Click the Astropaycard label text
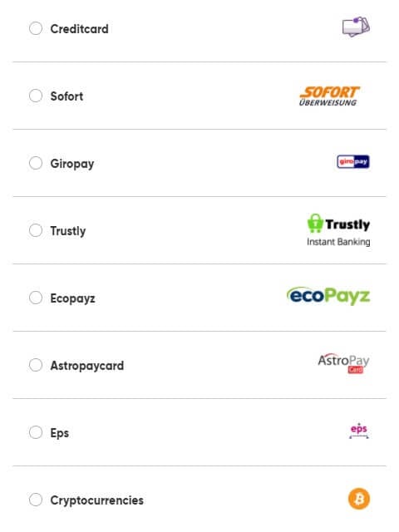Viewport: 399px width, 532px height. click(87, 366)
